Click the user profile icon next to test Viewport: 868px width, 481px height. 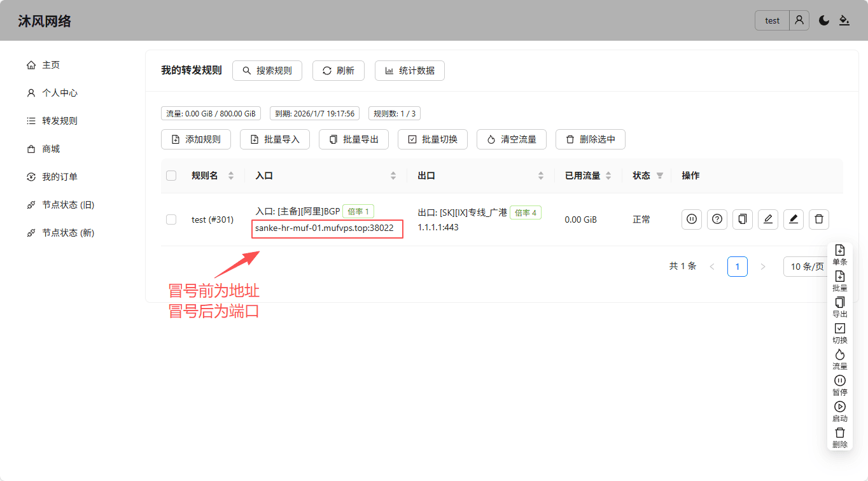799,20
